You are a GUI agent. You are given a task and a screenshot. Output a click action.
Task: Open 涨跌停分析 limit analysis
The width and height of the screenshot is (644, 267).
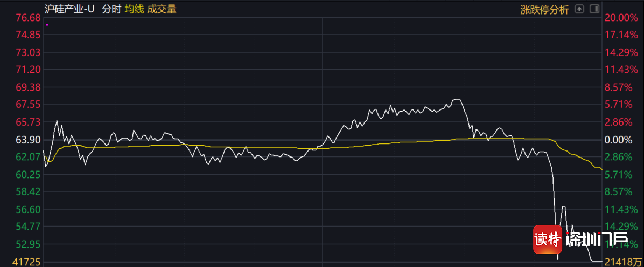(x=544, y=10)
